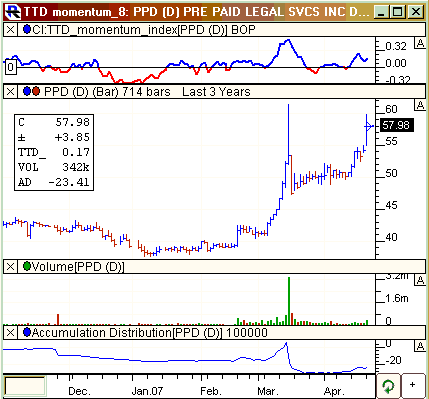Click the Feb. date label
Viewport: 429px width, 399px height.
coord(211,390)
